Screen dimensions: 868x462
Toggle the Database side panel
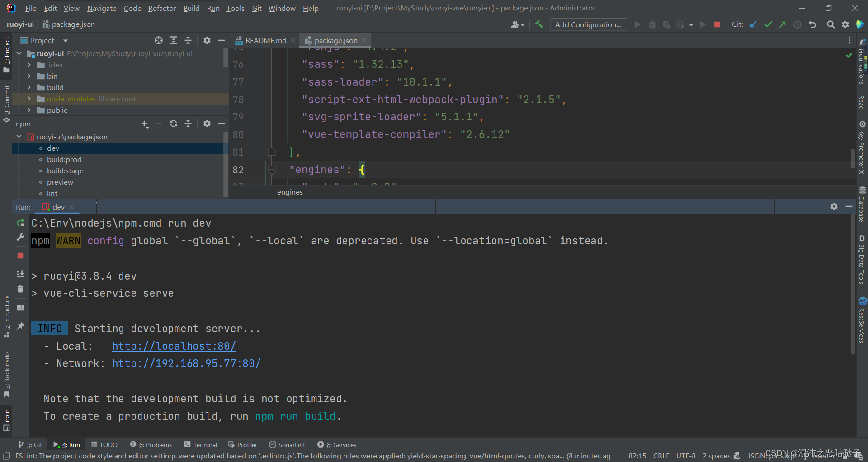[x=862, y=204]
